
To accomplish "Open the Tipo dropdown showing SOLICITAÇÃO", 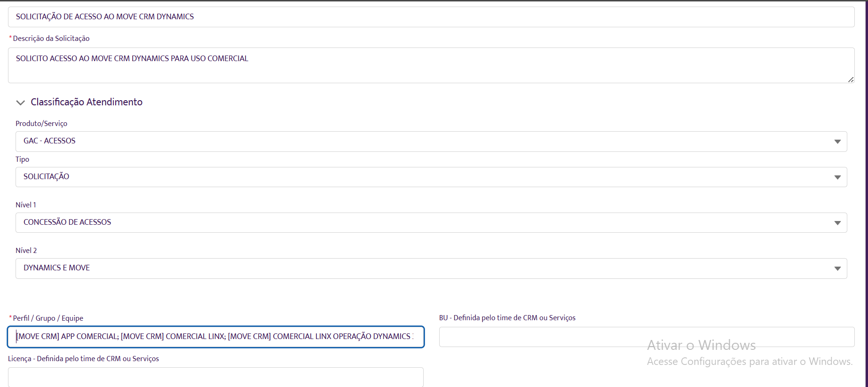I will click(x=431, y=177).
